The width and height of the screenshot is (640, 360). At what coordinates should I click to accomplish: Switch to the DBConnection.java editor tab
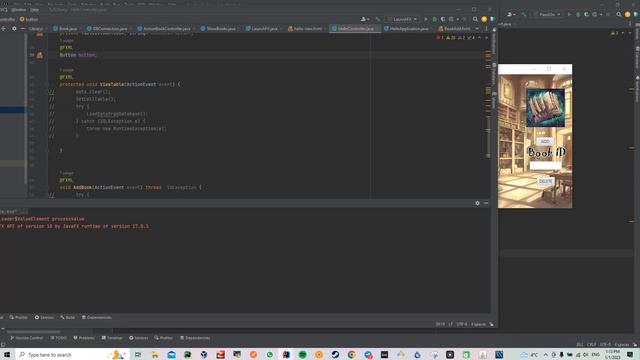point(107,29)
